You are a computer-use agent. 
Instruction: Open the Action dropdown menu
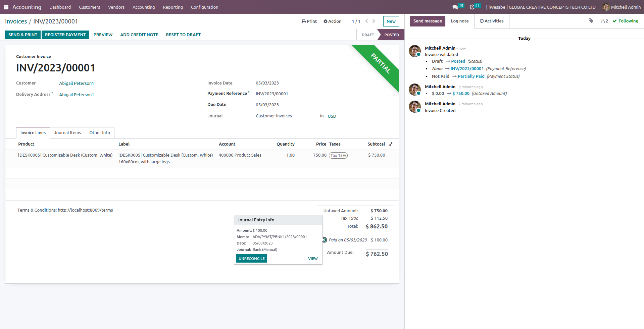tap(332, 21)
